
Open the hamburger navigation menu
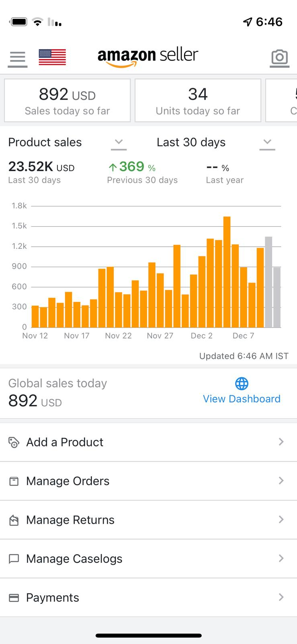tap(17, 58)
